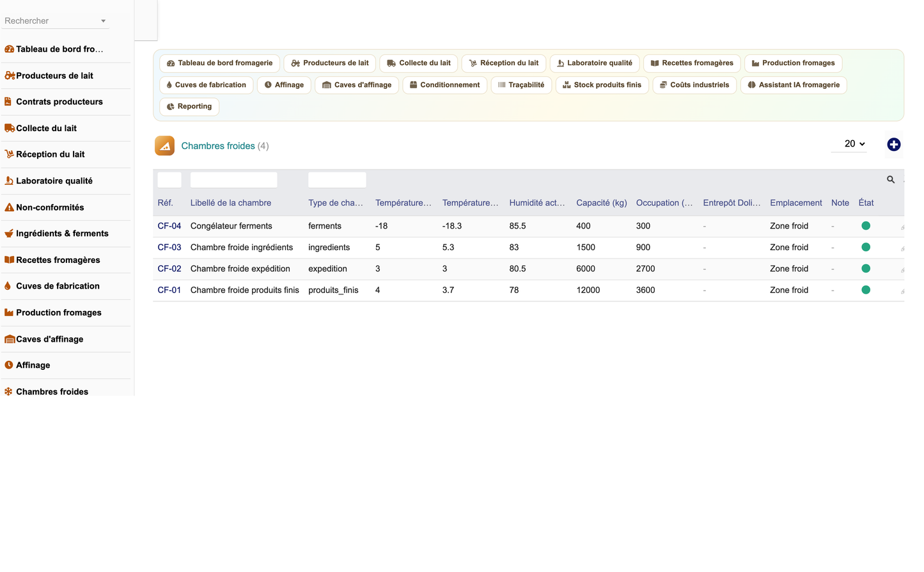Viewport: 924px width, 572px height.
Task: Click the green status dot for CF-04
Action: [x=866, y=226]
